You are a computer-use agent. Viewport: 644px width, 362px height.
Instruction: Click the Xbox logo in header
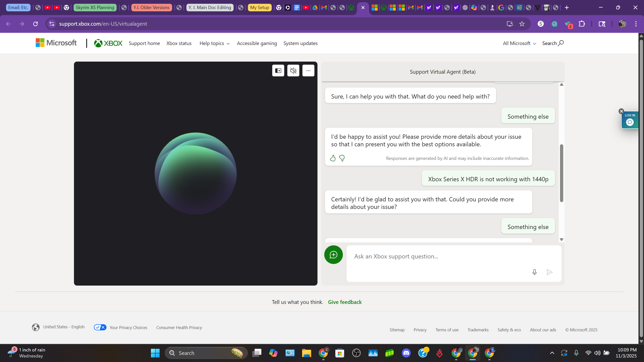click(108, 43)
